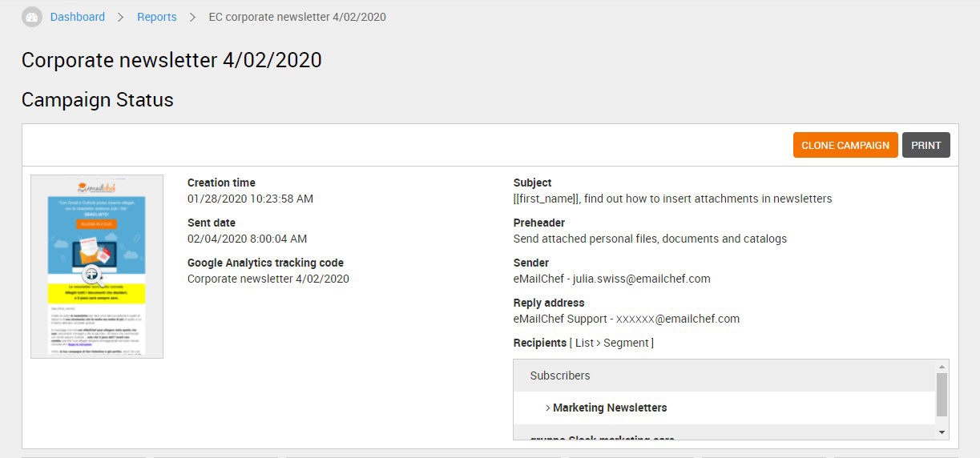The image size is (980, 458).
Task: Click the magnifier zoom icon on newsletter preview
Action: (x=92, y=274)
